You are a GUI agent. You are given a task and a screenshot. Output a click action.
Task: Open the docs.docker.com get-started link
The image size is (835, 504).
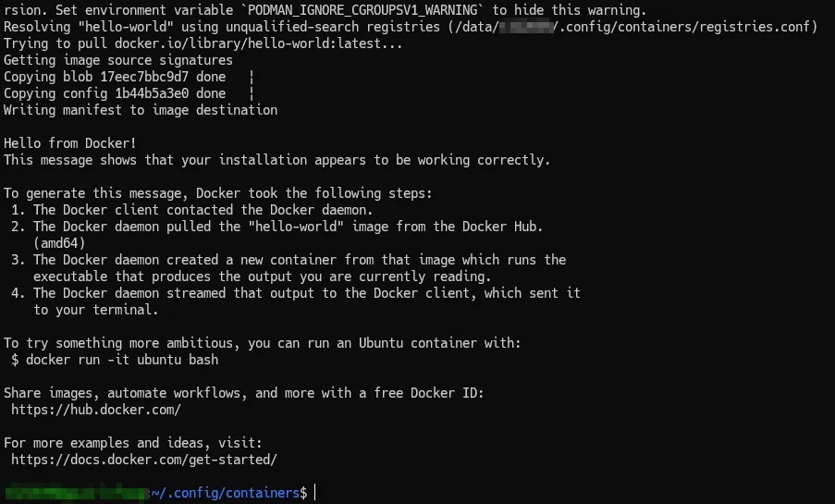pos(144,460)
